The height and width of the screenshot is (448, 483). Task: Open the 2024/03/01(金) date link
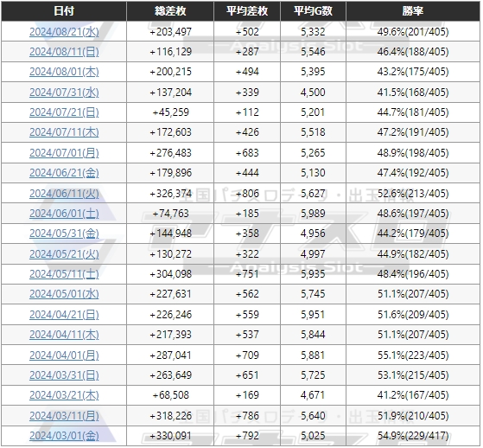[64, 436]
